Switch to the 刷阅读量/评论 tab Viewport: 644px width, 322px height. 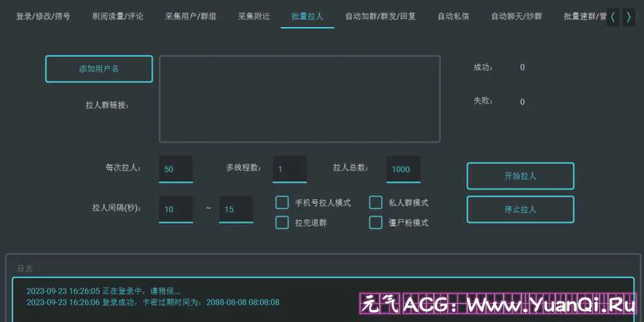click(118, 17)
